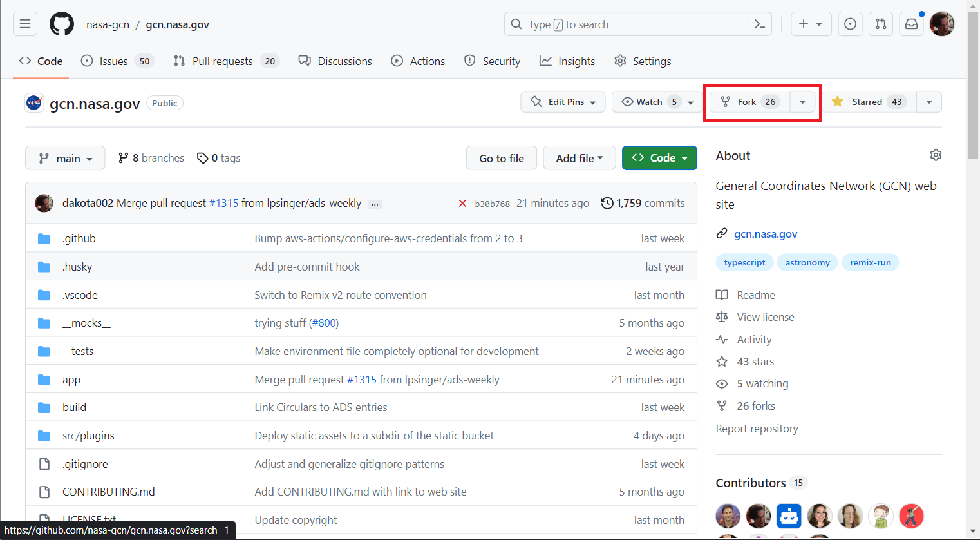Open the Discussions tab
Viewport: 980px width, 540px height.
(x=335, y=61)
